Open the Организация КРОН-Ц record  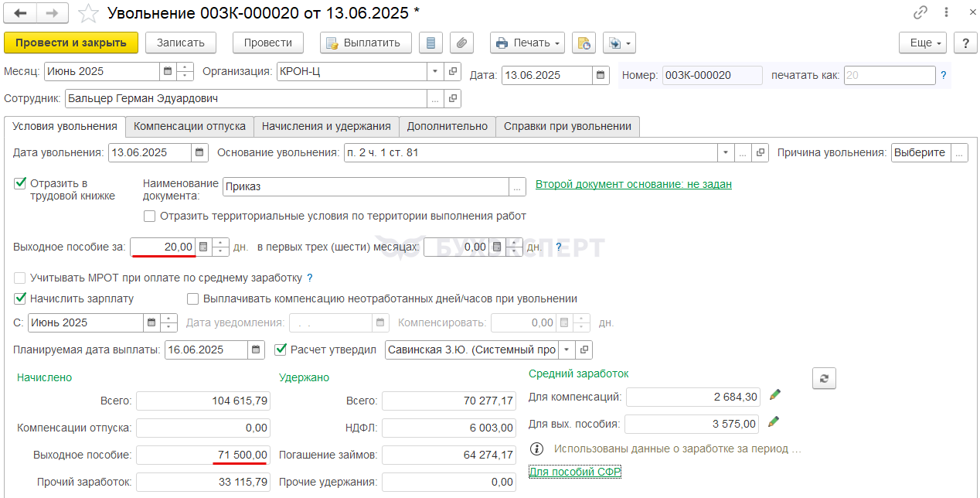(x=453, y=71)
